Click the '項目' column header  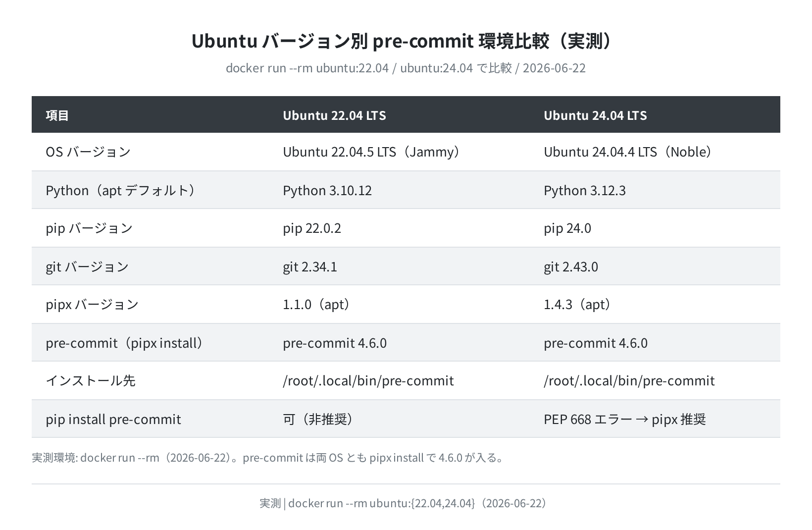57,115
